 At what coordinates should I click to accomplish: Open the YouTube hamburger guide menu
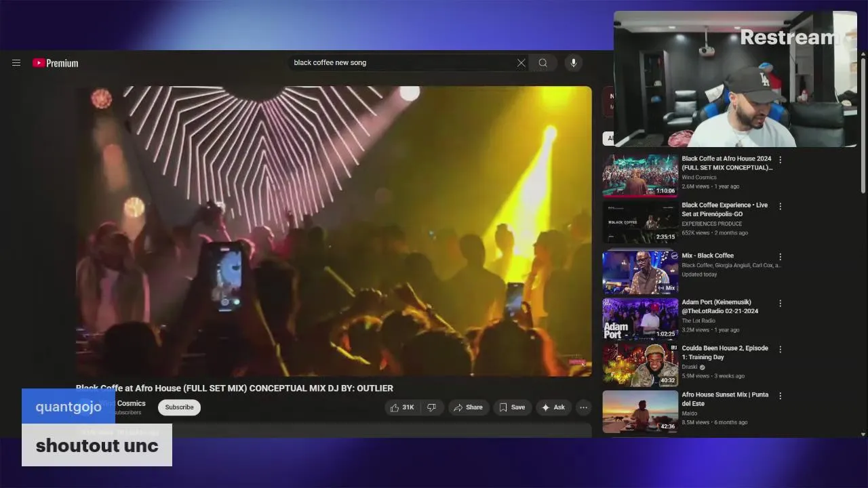click(16, 63)
